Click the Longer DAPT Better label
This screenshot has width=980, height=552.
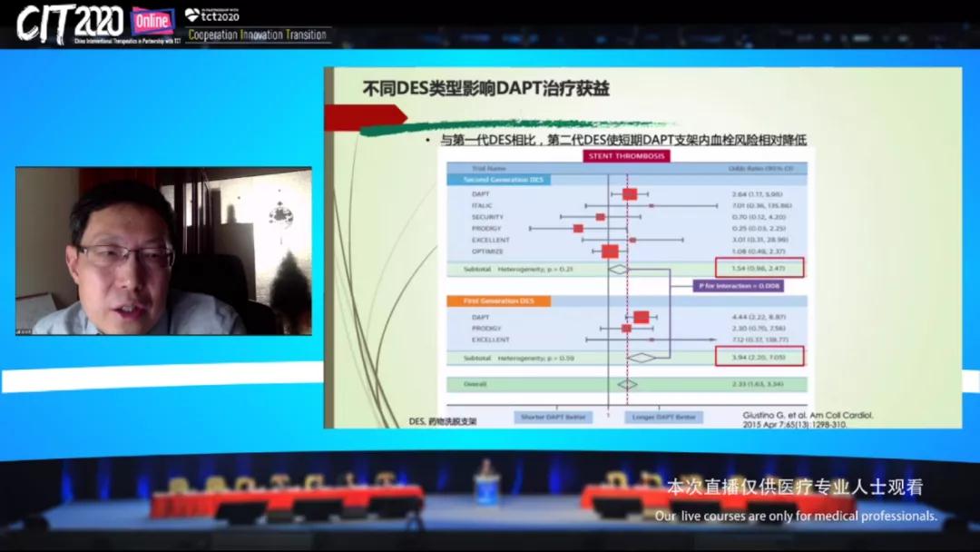(662, 417)
